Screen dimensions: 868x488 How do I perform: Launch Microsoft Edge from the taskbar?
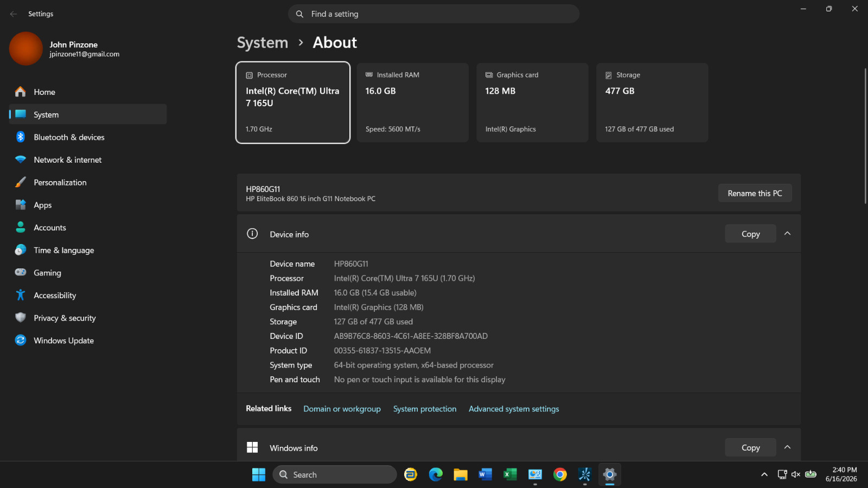point(436,474)
